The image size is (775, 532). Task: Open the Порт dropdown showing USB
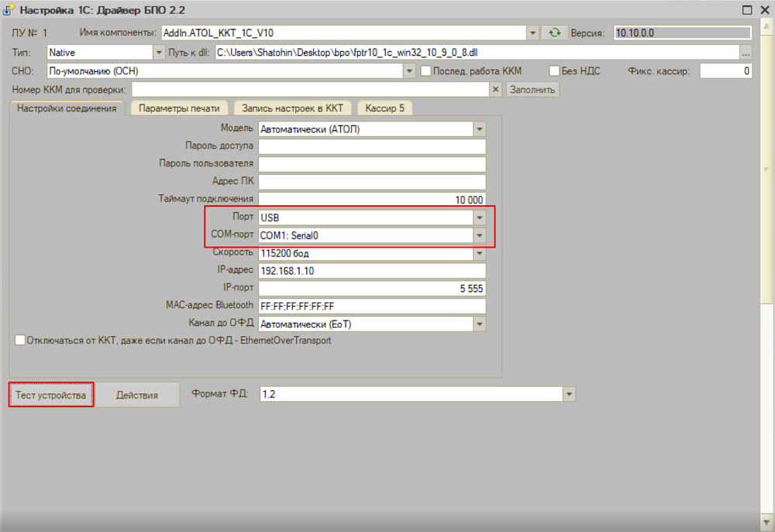coord(479,218)
